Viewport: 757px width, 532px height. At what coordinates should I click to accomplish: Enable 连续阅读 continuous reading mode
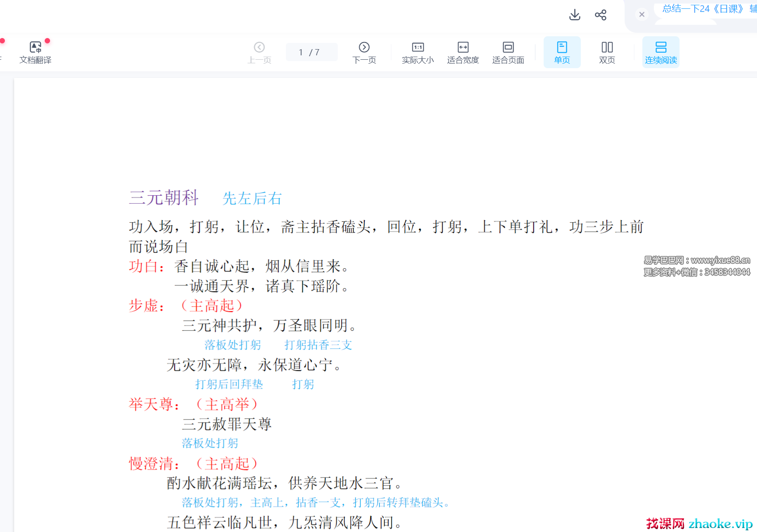[x=660, y=52]
